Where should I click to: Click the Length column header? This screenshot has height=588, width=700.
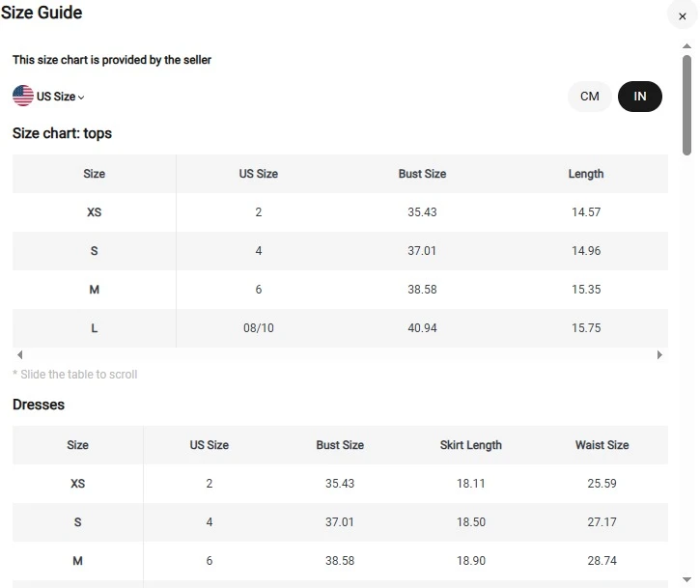(x=585, y=174)
